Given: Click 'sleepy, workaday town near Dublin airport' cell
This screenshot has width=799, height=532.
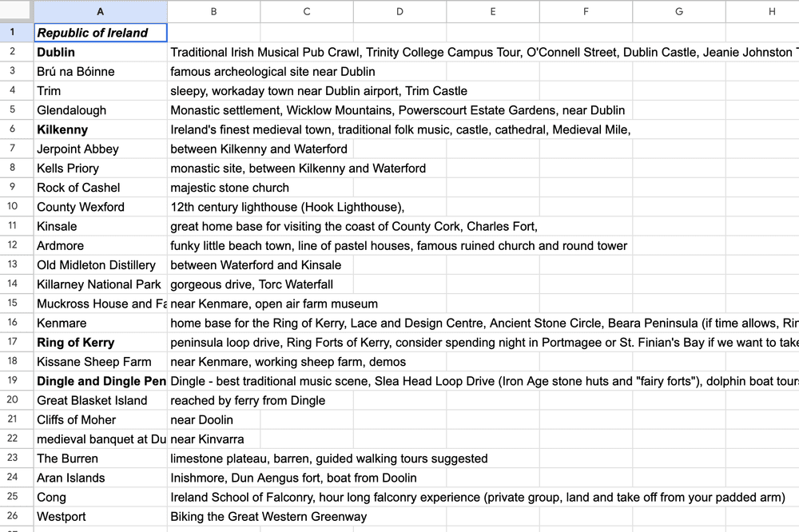Looking at the screenshot, I should tap(213, 91).
